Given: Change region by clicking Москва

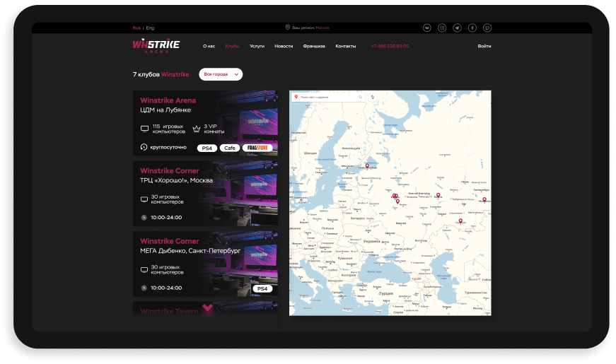Looking at the screenshot, I should tap(322, 28).
